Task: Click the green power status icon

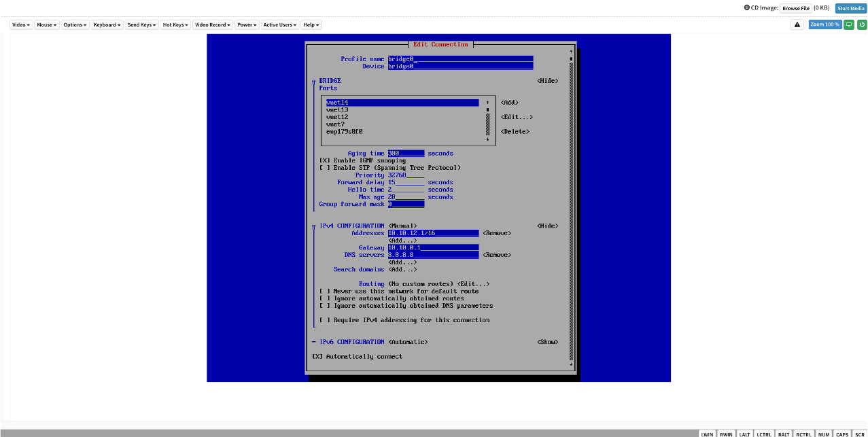Action: 862,24
